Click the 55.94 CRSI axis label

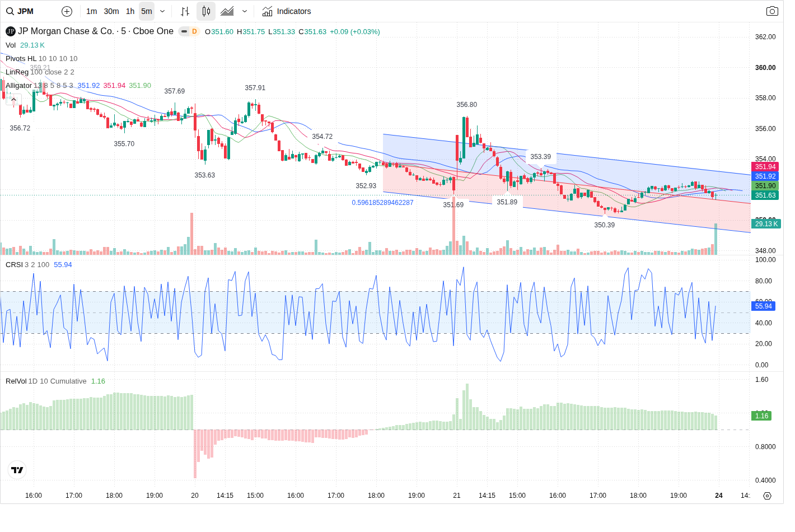point(763,306)
